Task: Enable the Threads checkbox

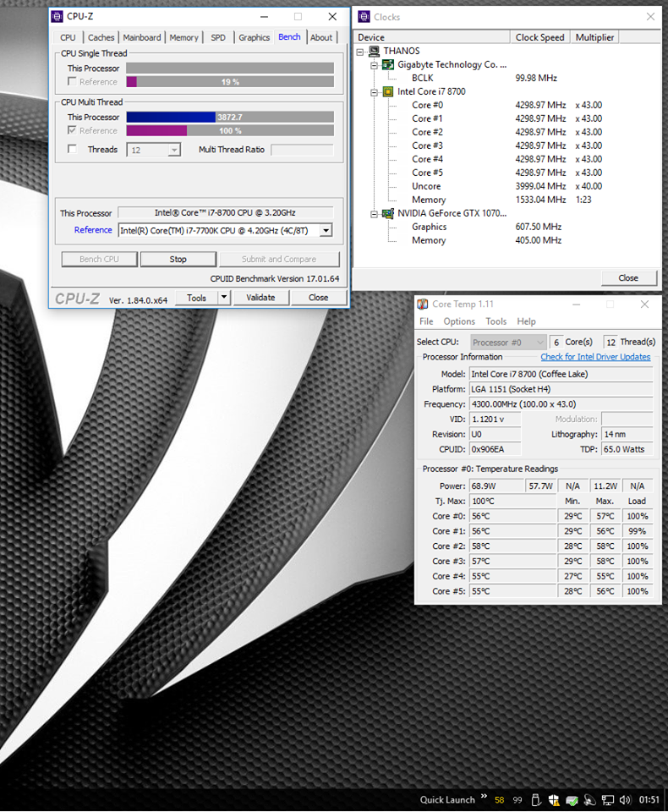Action: tap(72, 149)
